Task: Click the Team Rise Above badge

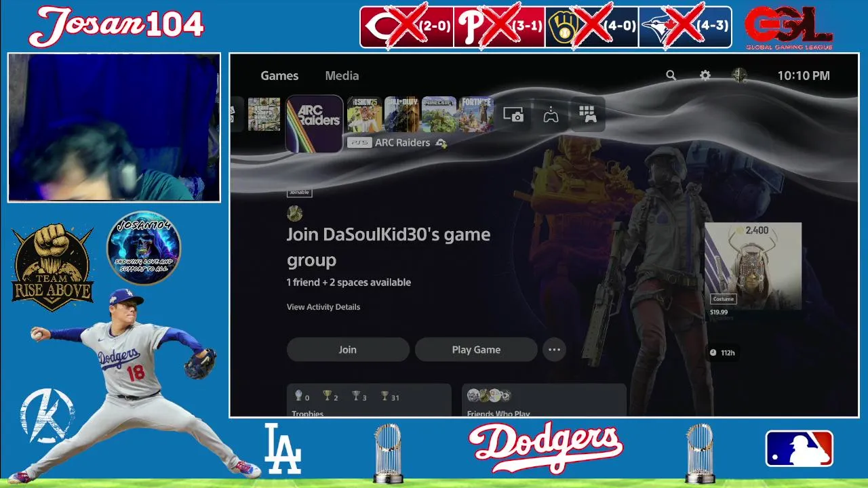Action: [53, 267]
